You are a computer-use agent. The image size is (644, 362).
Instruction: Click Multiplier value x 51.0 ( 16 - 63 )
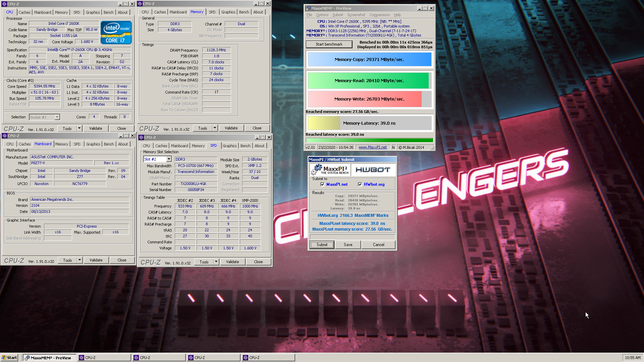pyautogui.click(x=45, y=92)
